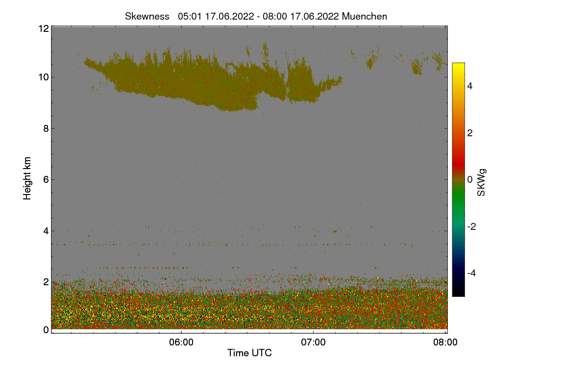Click the '07:00' time tick label
588x392 pixels.
(x=314, y=343)
